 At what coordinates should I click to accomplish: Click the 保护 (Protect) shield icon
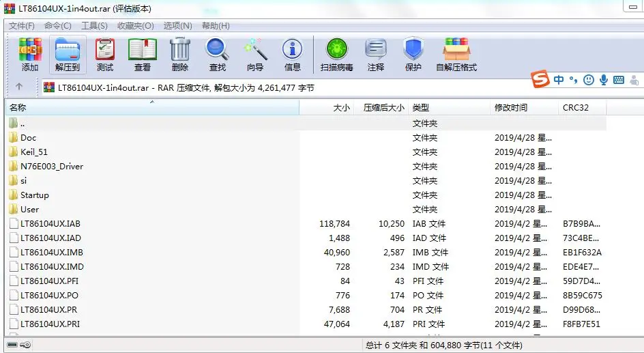(413, 55)
